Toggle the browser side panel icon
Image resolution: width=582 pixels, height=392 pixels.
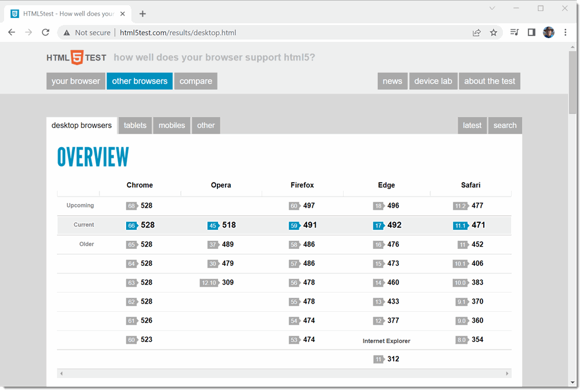click(531, 33)
